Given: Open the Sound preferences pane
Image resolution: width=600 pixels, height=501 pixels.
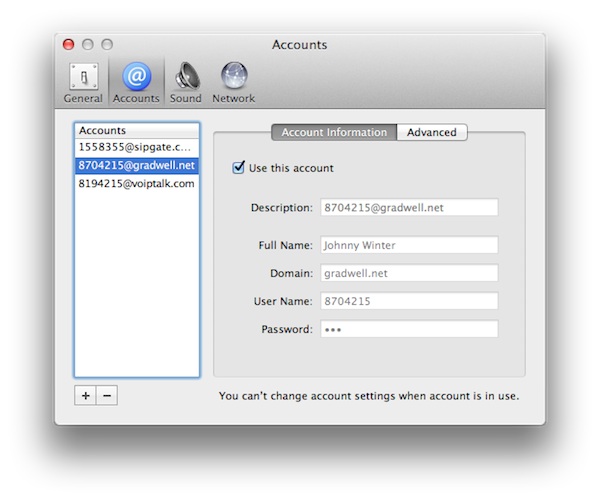Looking at the screenshot, I should 186,83.
